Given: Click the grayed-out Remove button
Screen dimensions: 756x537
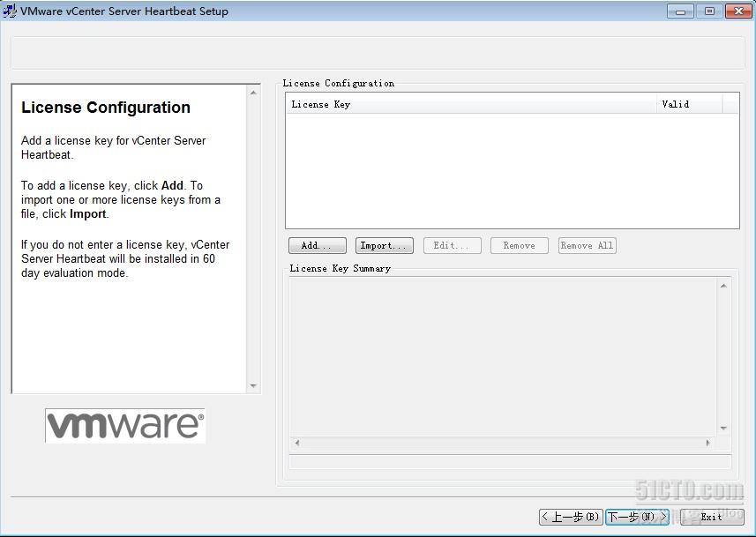Looking at the screenshot, I should click(x=520, y=245).
